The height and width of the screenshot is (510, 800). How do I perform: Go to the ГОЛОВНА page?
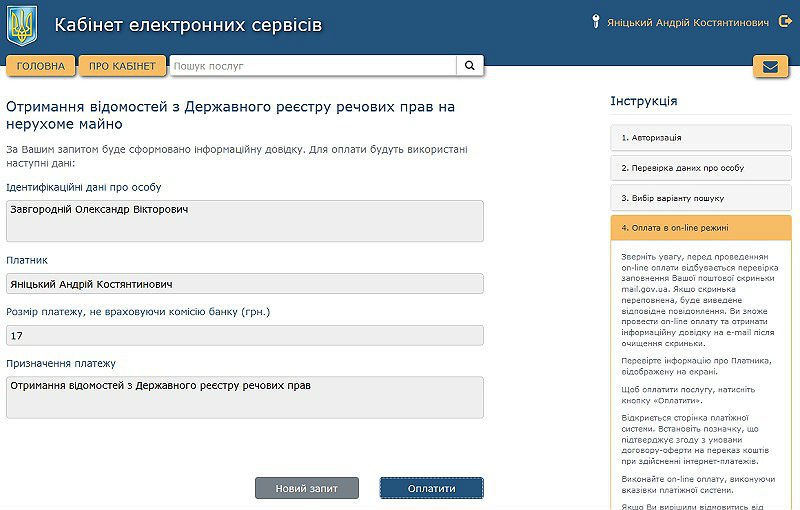[40, 66]
